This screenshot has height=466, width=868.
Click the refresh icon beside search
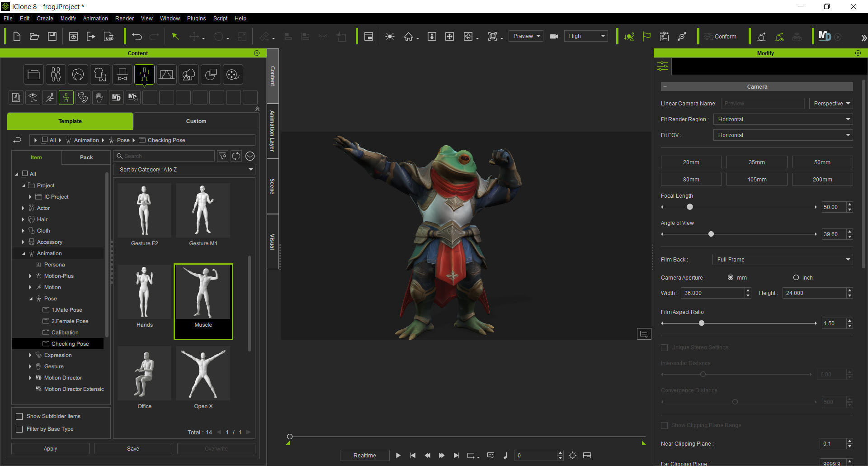pos(236,156)
